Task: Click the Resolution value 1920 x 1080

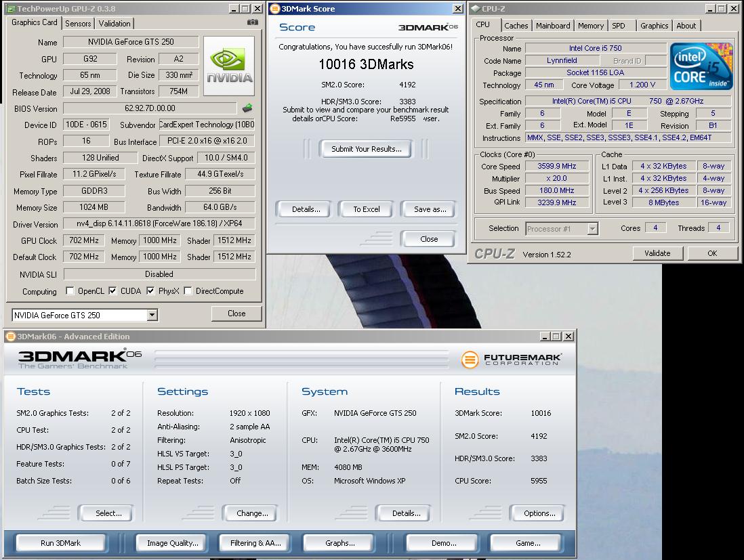Action: [x=249, y=413]
